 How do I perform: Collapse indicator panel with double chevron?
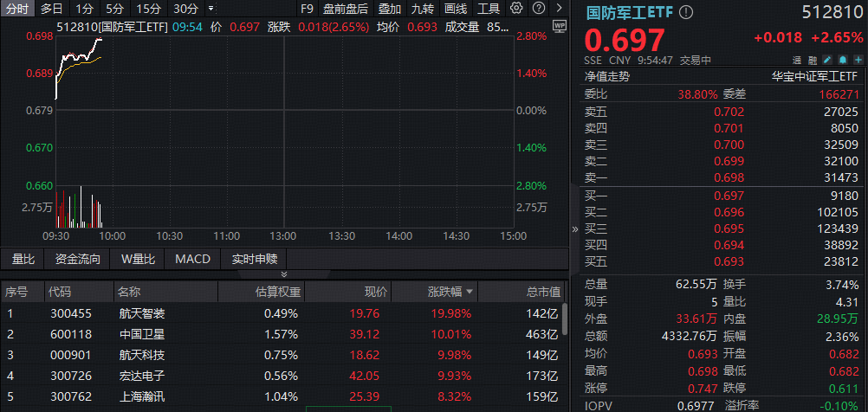284,274
